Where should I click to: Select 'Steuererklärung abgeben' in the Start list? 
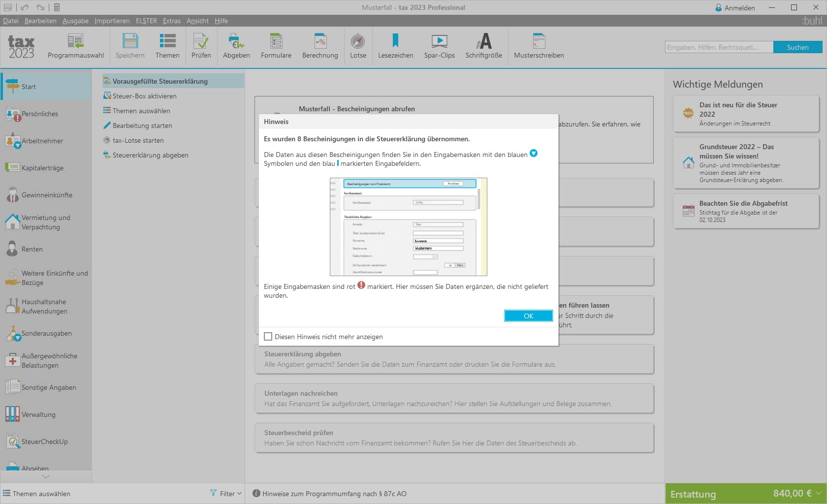point(173,155)
